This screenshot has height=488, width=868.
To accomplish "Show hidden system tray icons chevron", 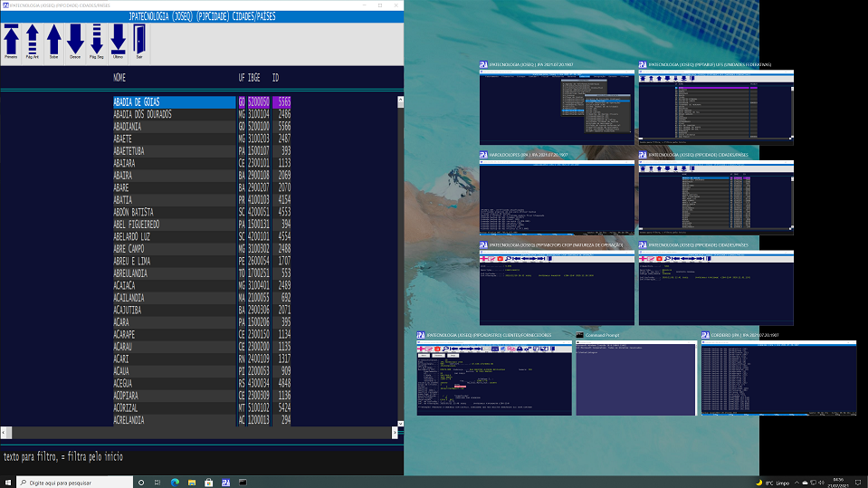I will 796,483.
